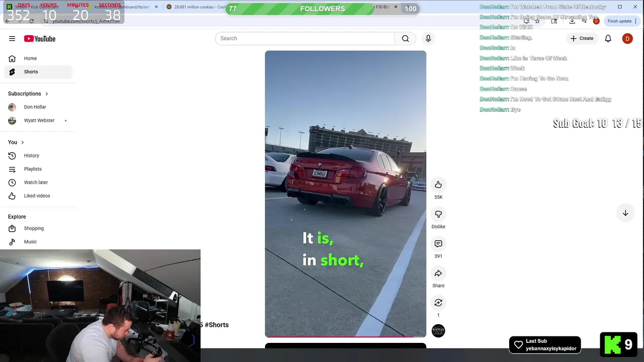Click the browser address bar URL
The image size is (644, 362).
point(86,21)
